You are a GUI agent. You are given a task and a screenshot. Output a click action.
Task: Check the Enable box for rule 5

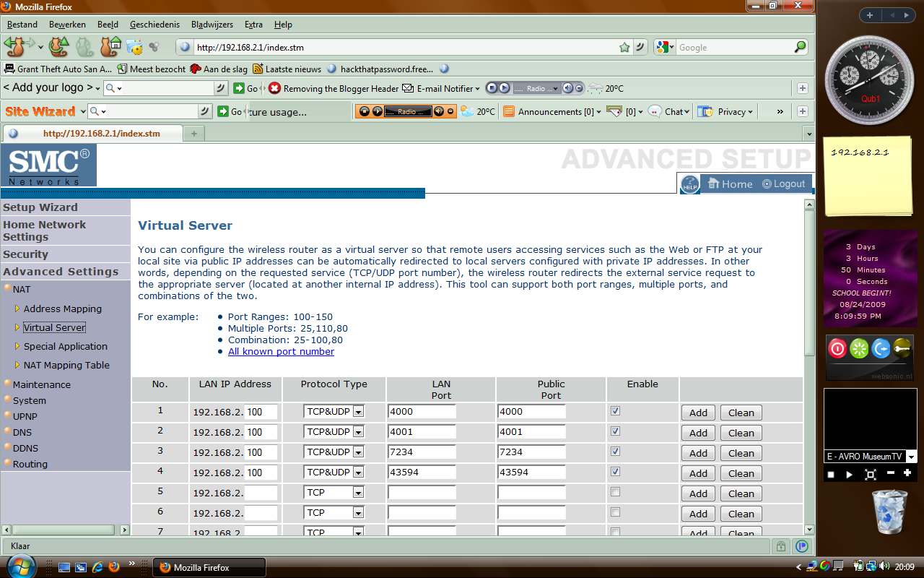(615, 492)
